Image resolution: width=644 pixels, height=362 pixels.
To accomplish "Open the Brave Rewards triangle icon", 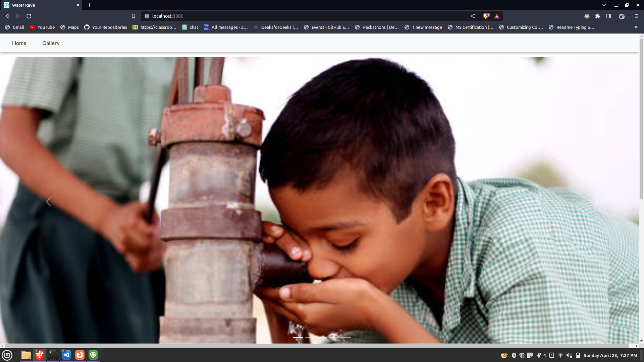I will 497,16.
